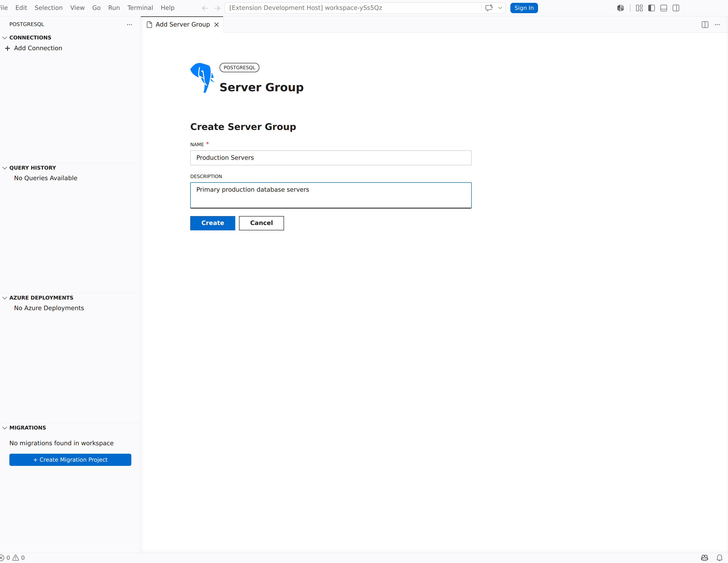Click 'No Queries Available' text
This screenshot has height=563, width=728.
point(46,178)
